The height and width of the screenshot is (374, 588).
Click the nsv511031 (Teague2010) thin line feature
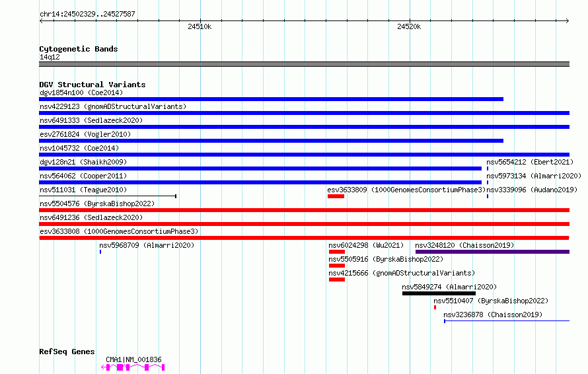pos(108,196)
